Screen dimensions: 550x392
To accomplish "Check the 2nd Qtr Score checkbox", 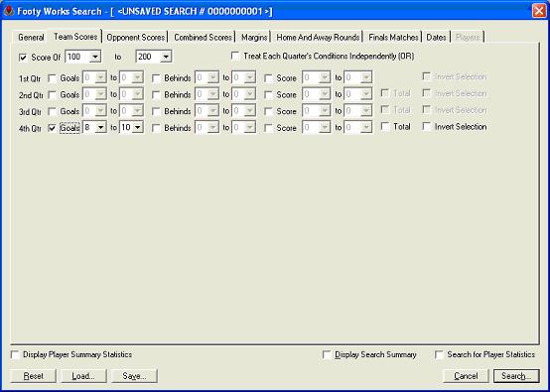I will tap(269, 95).
